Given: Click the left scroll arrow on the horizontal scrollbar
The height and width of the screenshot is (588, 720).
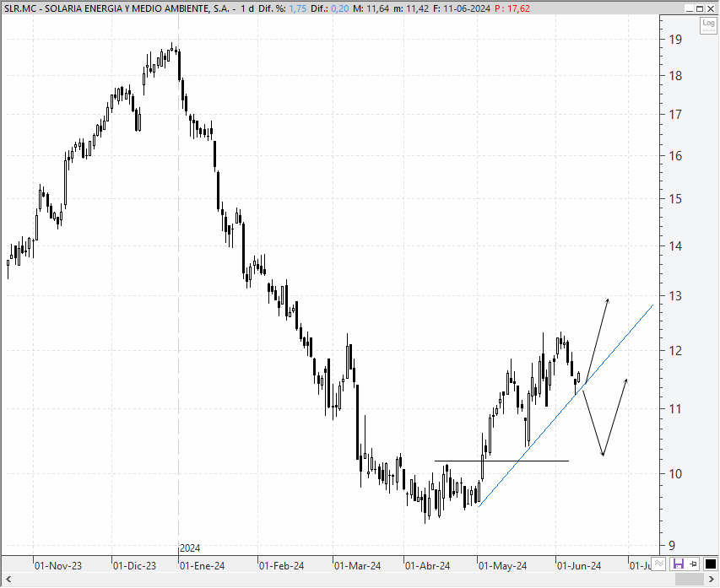Looking at the screenshot, I should coord(8,580).
